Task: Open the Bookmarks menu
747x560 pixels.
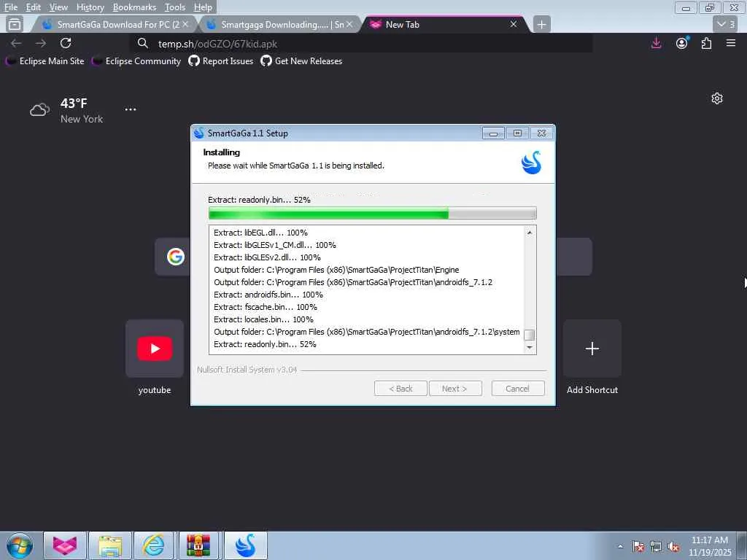Action: tap(134, 7)
